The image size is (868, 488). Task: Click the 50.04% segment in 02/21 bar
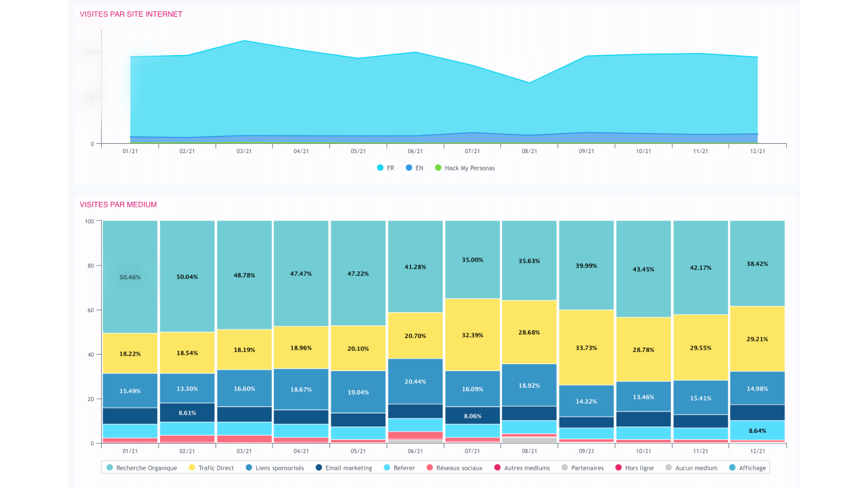187,277
